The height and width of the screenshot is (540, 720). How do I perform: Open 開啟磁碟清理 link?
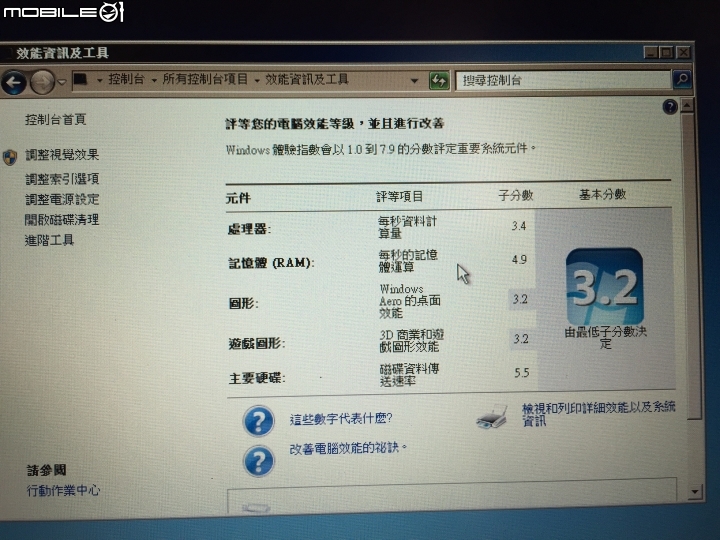(62, 219)
